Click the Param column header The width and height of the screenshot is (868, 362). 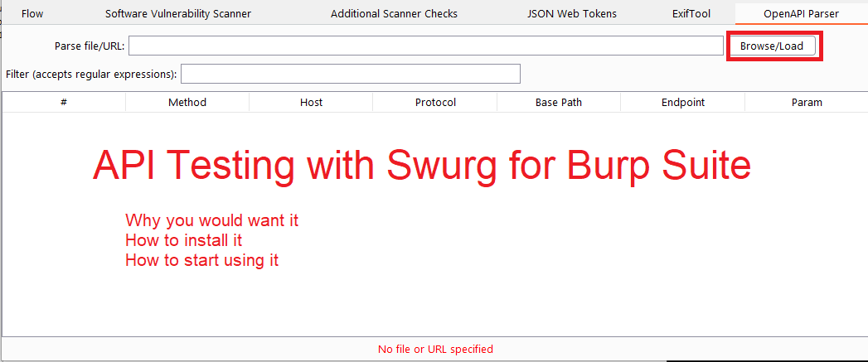[x=807, y=102]
